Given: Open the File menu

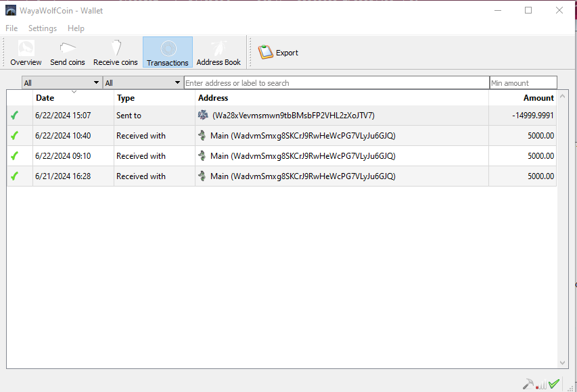Looking at the screenshot, I should click(11, 28).
